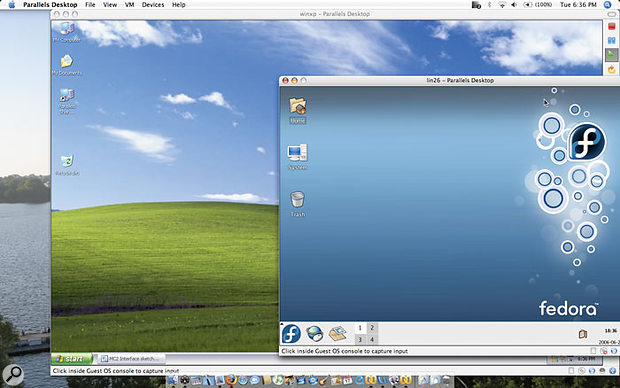The width and height of the screenshot is (620, 388).
Task: Click the Fedora logo on the lin26 wallpaper
Action: [587, 142]
